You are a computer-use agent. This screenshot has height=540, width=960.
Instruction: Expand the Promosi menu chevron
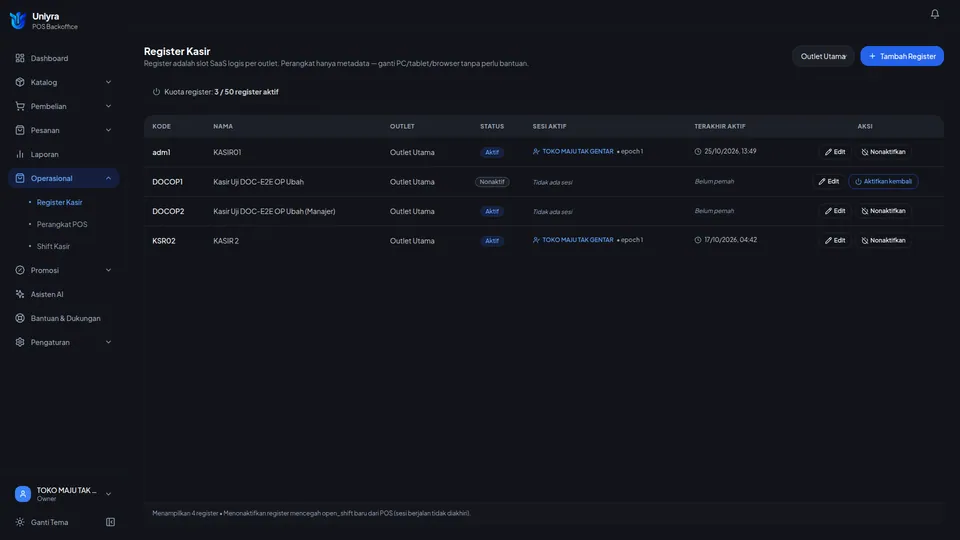[108, 270]
